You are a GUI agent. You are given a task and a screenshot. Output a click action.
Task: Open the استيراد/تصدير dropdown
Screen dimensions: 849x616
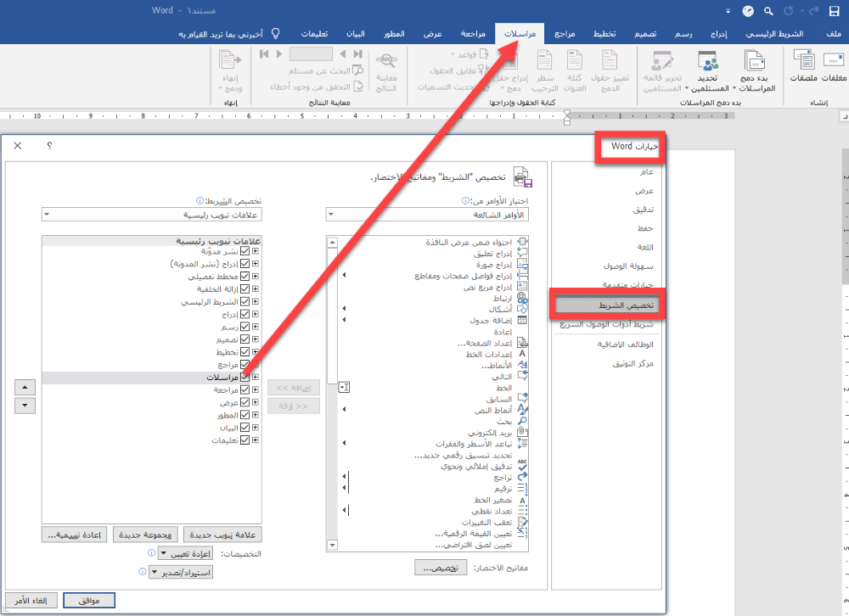coord(181,572)
